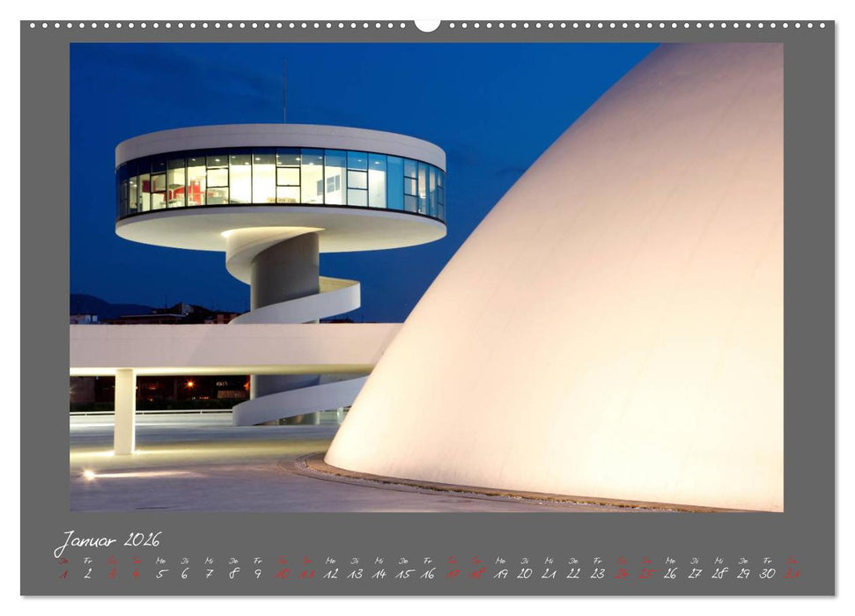
Task: Click the 'Mo' weekday label above date 5
Action: pos(162,561)
